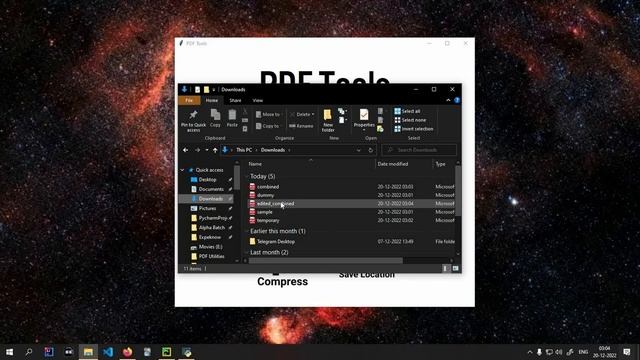This screenshot has height=360, width=640.
Task: Click the Forward navigation arrow
Action: pos(198,150)
